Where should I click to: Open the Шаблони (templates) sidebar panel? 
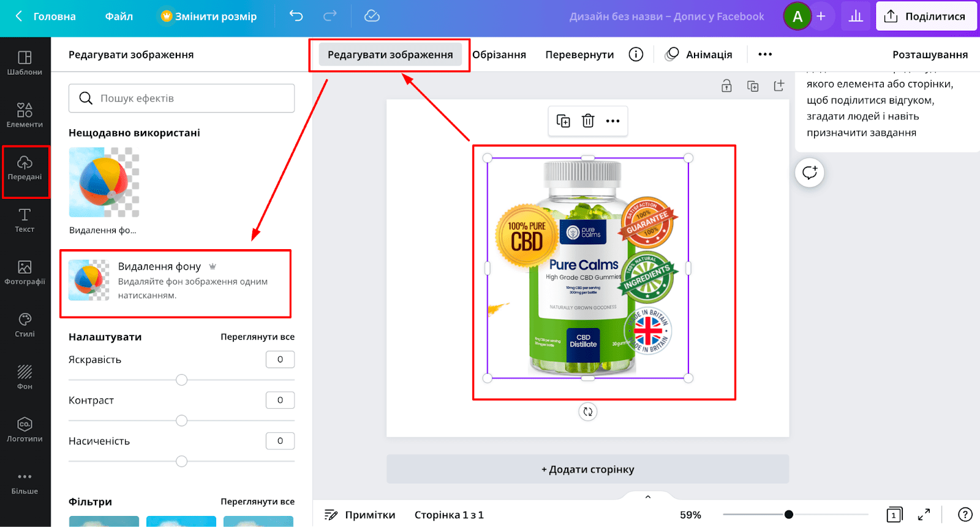coord(24,63)
